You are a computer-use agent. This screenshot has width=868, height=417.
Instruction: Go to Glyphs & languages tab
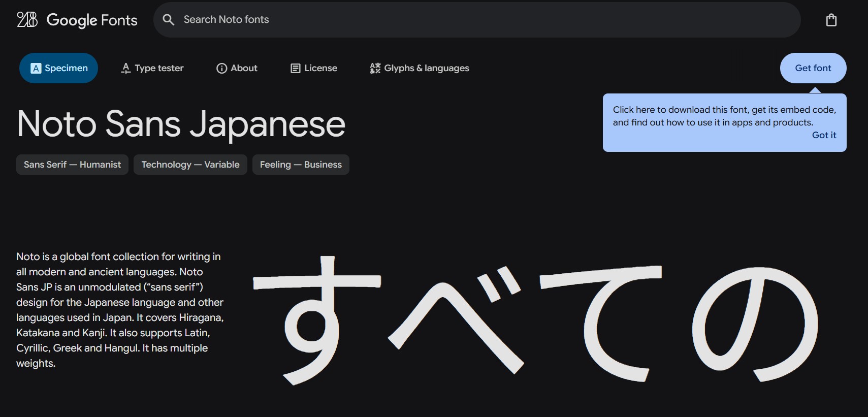point(420,68)
